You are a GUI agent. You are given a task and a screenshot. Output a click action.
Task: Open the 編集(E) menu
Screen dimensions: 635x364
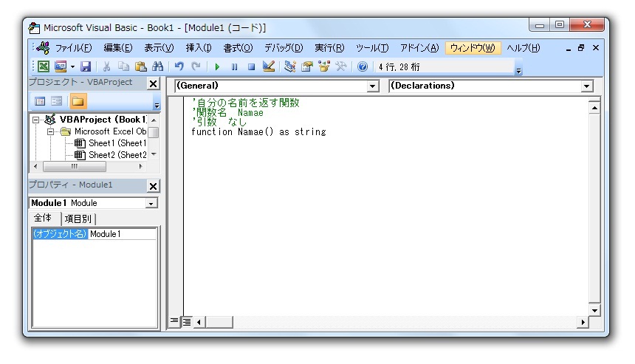pyautogui.click(x=118, y=48)
